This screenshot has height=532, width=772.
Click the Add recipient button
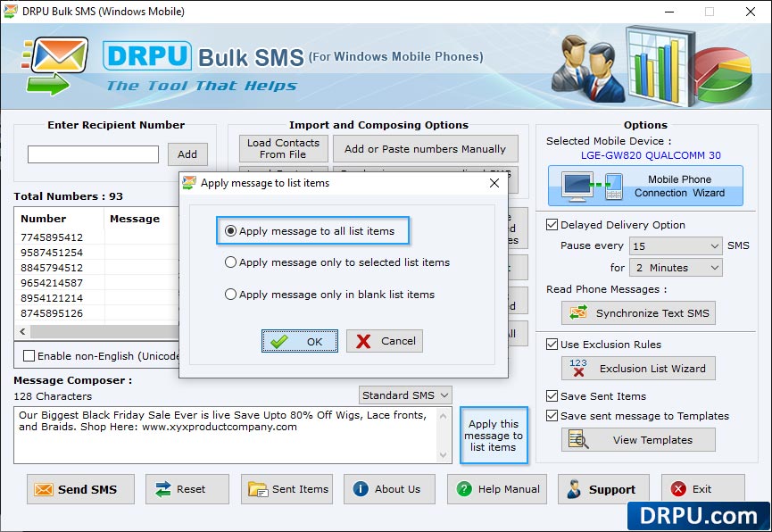(187, 154)
